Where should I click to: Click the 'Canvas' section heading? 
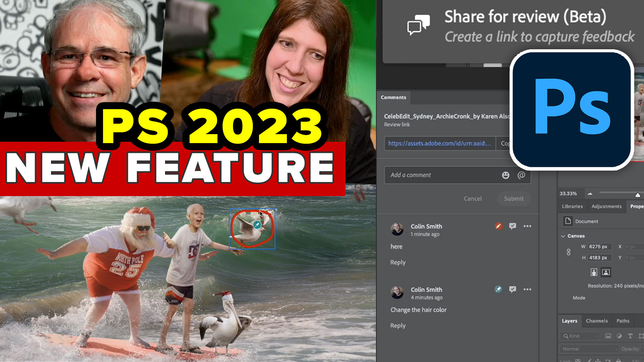click(x=576, y=236)
